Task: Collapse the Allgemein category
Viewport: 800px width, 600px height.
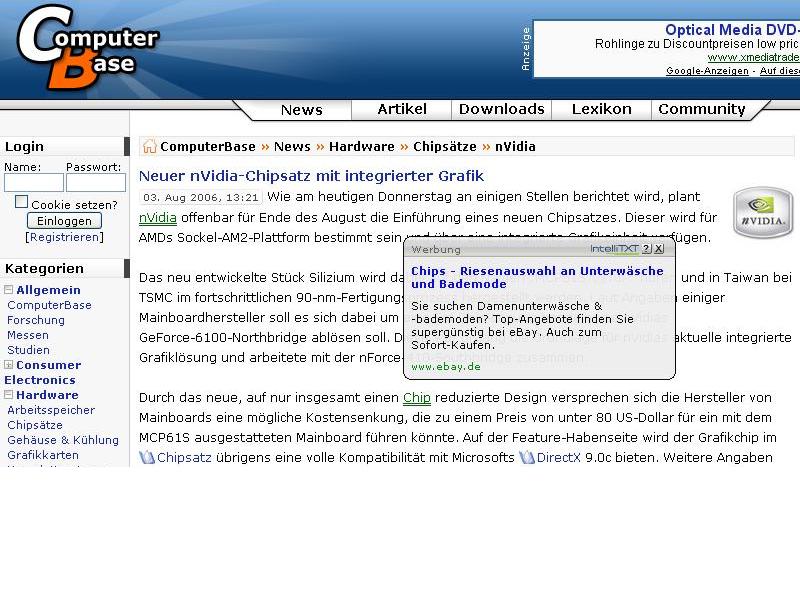Action: [x=9, y=290]
